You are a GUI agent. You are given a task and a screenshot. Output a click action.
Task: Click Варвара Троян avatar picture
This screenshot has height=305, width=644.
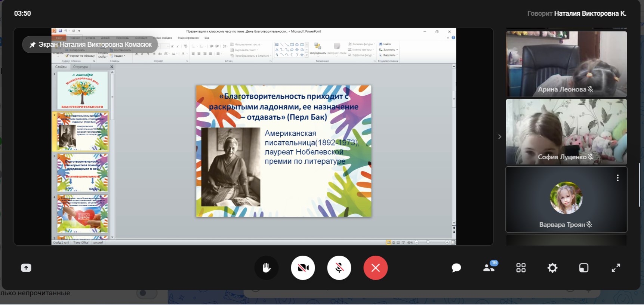(566, 198)
